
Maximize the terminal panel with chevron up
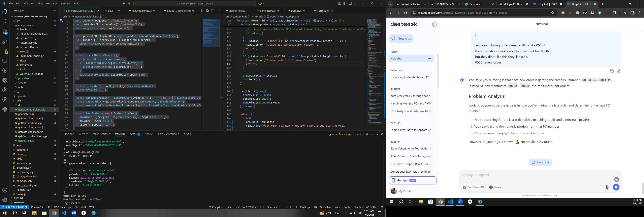(x=377, y=134)
